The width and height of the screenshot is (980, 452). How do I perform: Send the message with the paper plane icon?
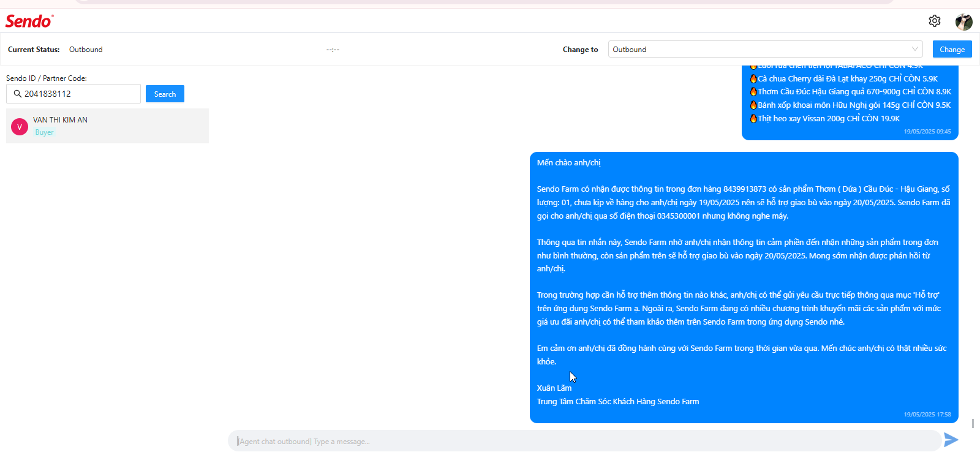[x=951, y=440]
